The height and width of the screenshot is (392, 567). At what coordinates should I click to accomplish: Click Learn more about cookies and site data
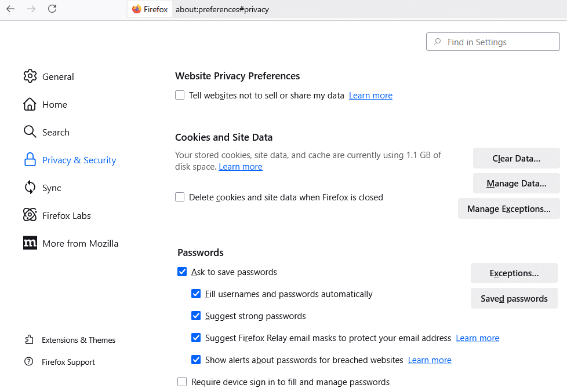click(240, 167)
